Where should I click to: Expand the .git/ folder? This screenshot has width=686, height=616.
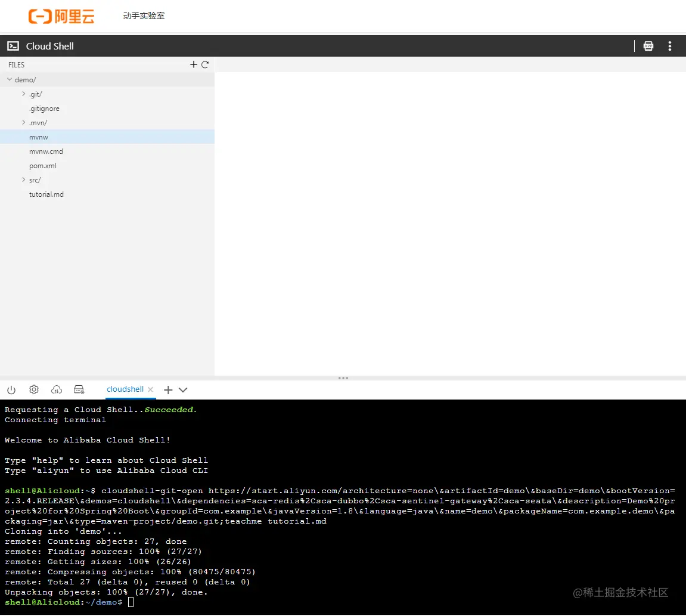click(x=24, y=94)
